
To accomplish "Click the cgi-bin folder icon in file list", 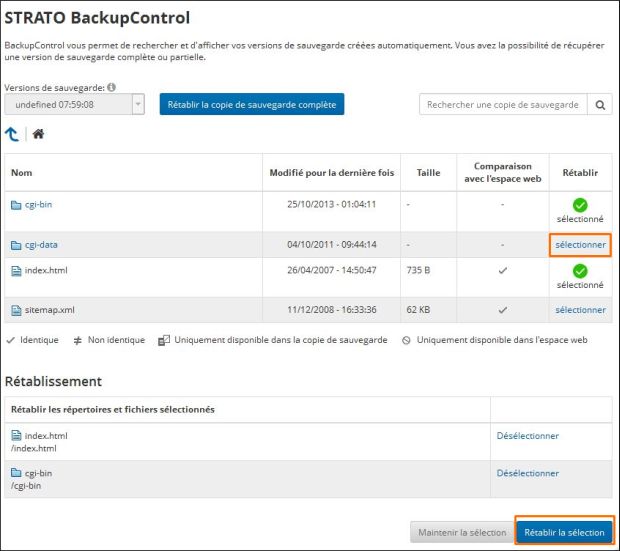I will point(16,205).
